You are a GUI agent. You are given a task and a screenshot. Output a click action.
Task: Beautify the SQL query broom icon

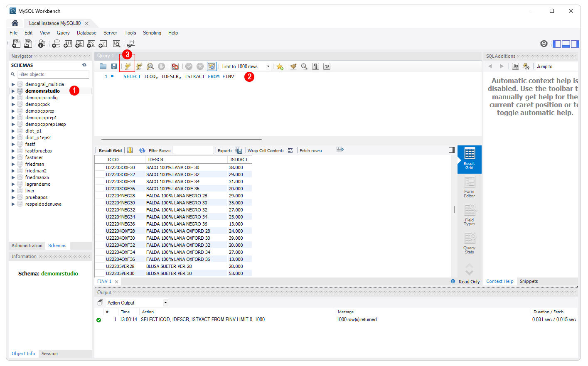(293, 66)
